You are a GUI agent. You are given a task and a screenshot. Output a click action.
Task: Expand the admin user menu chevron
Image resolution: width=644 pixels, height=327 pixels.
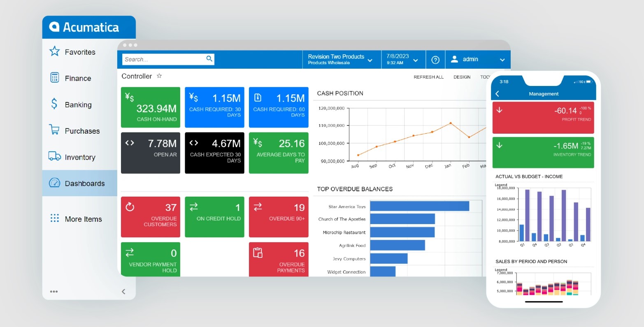tap(502, 60)
